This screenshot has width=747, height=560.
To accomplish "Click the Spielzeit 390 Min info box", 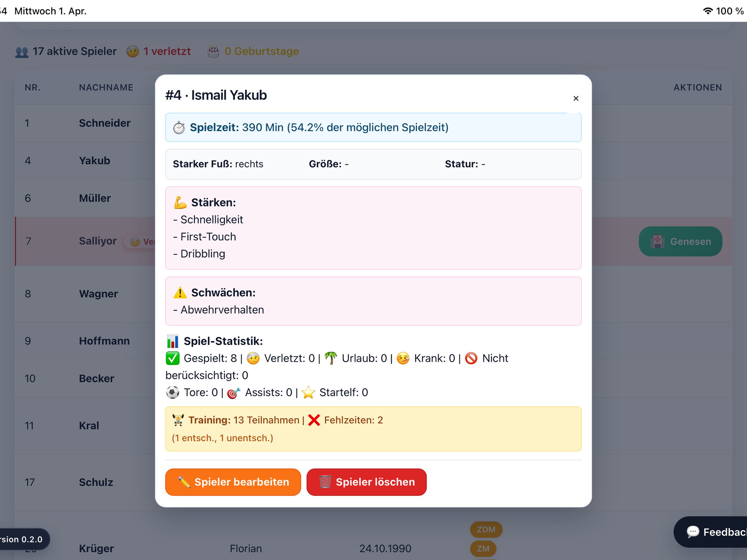I will 373,127.
